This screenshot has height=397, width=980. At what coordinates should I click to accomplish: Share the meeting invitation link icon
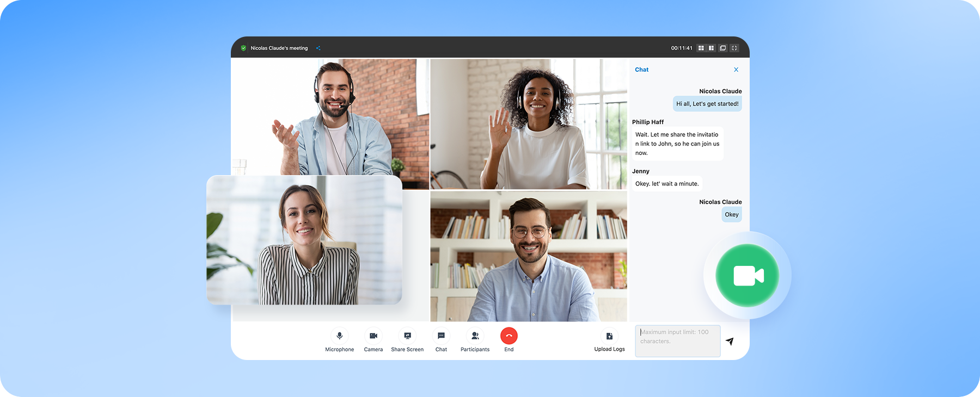pyautogui.click(x=318, y=48)
